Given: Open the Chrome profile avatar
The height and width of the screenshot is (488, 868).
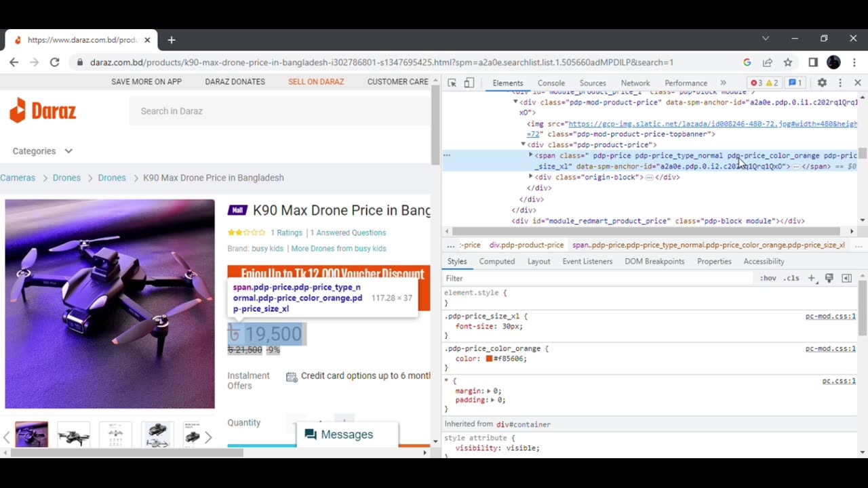Looking at the screenshot, I should [x=834, y=62].
